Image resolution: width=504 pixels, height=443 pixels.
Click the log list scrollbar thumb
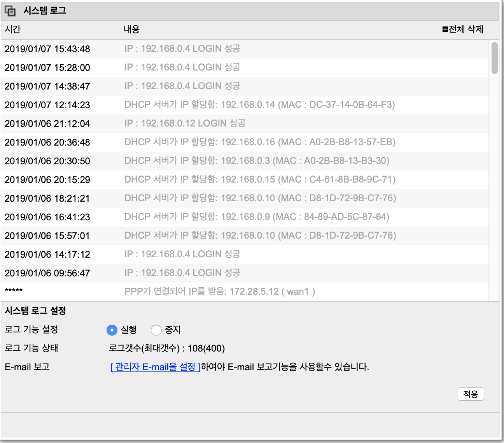(495, 58)
